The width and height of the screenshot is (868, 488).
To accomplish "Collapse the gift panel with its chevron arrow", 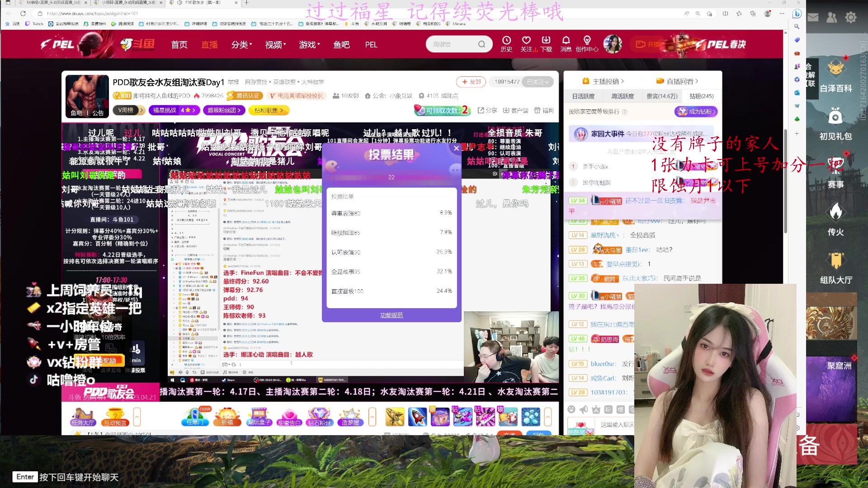I will 547,417.
